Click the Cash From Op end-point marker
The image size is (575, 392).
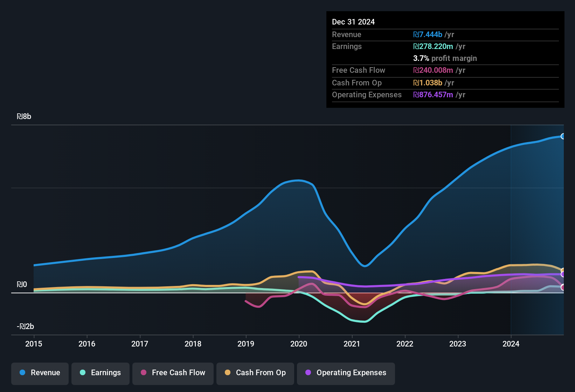(563, 271)
